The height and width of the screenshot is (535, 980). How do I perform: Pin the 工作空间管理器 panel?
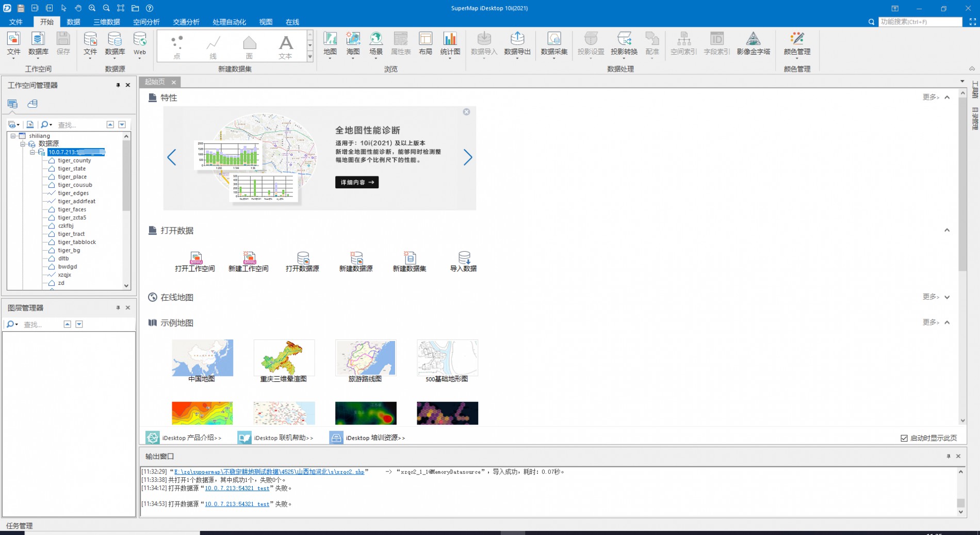[118, 85]
